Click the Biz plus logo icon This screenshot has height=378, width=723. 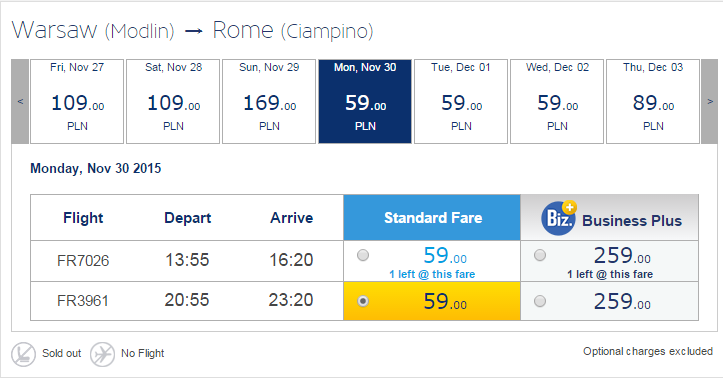[559, 218]
